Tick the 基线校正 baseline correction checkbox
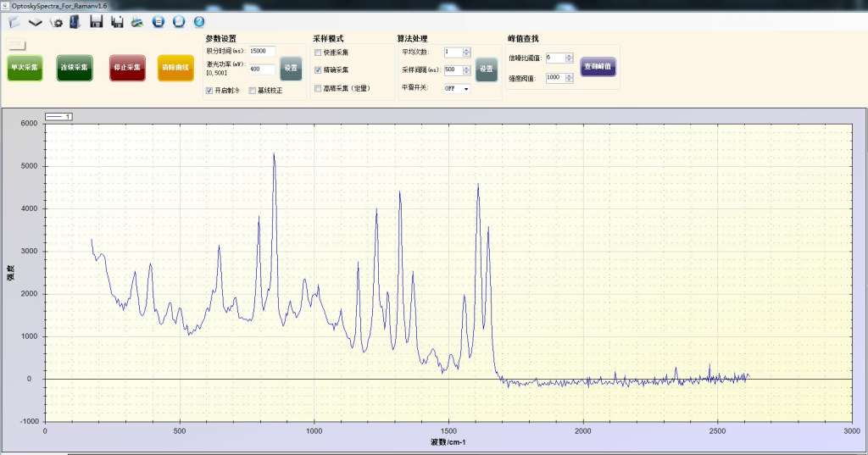Screen dimensions: 868x455 252,90
